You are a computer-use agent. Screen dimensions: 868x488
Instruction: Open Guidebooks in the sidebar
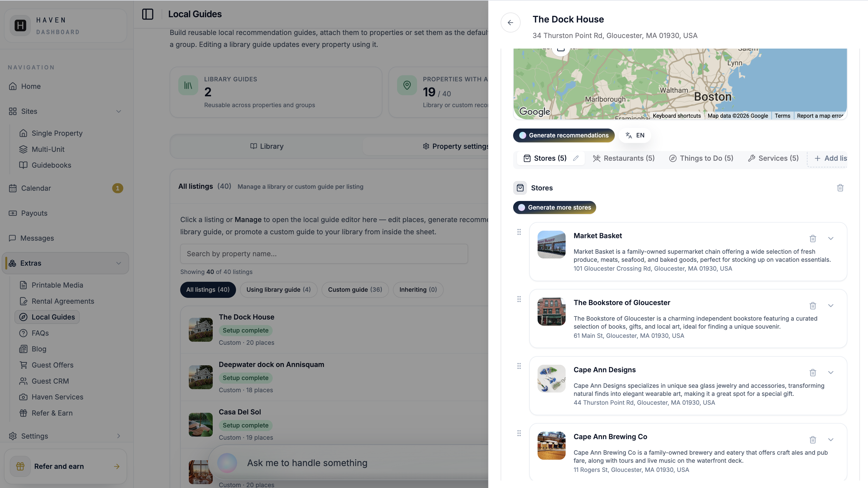[x=51, y=165]
